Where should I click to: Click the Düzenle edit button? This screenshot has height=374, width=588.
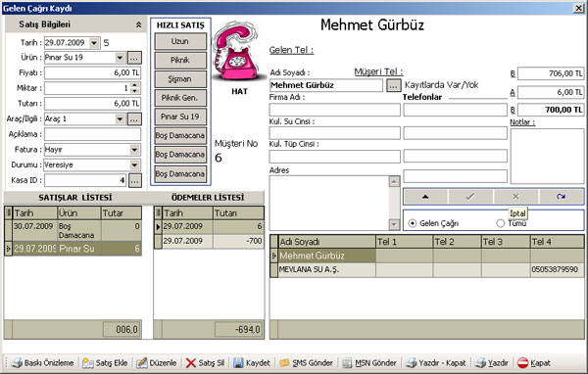point(156,363)
